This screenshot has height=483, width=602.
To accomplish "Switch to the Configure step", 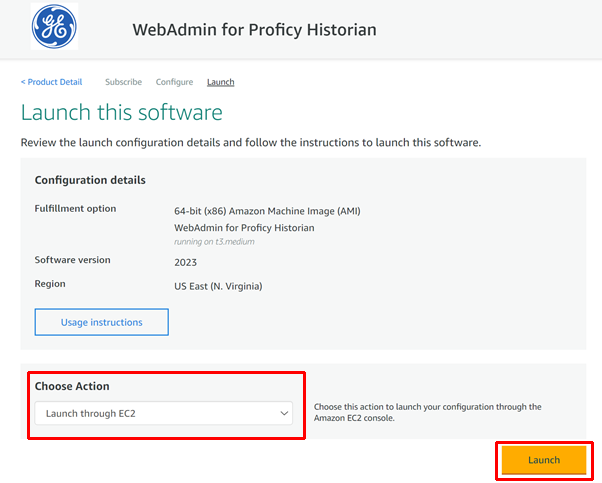I will coord(174,82).
